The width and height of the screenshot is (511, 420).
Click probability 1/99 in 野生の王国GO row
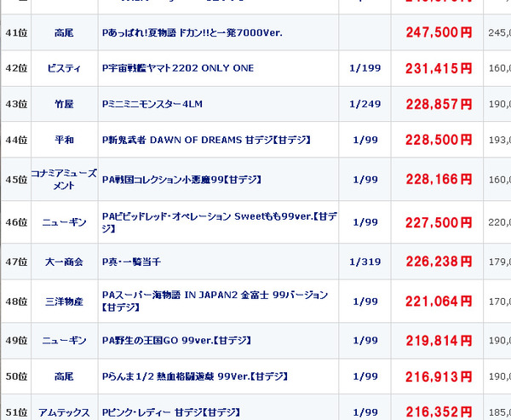coord(365,341)
